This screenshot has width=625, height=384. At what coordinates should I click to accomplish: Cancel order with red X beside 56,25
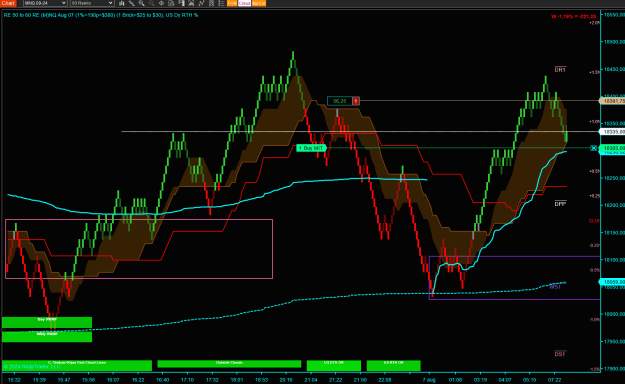[356, 101]
